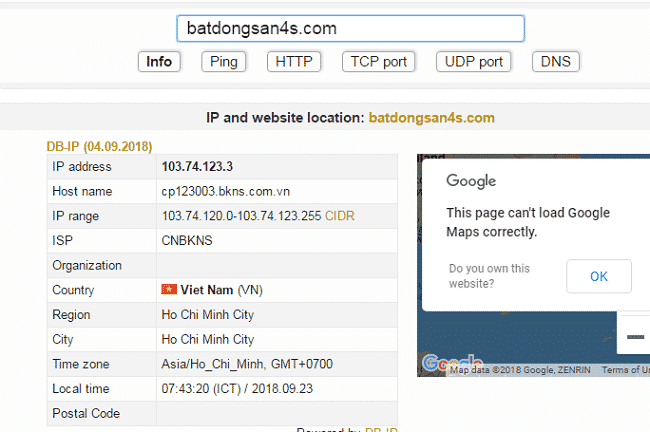Click the Region value Ho Chi Minh City
Image resolution: width=650 pixels, height=432 pixels.
(x=208, y=315)
